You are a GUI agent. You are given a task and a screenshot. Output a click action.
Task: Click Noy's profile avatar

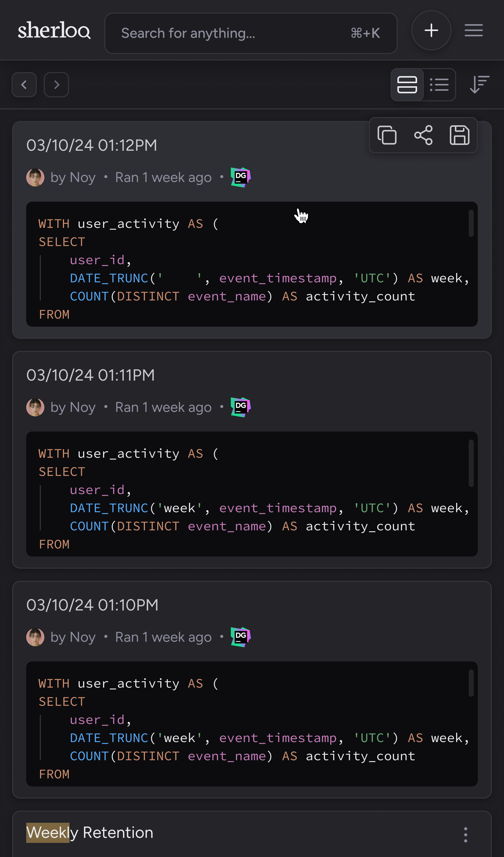pyautogui.click(x=35, y=177)
